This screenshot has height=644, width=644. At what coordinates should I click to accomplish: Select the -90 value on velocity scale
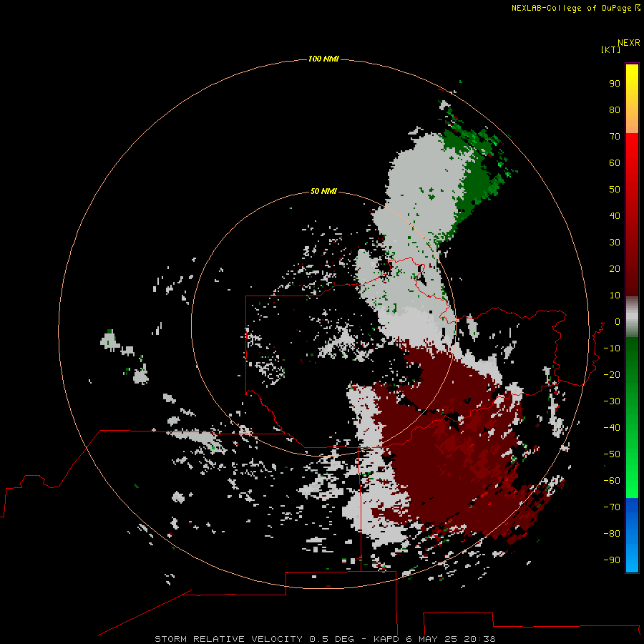tap(612, 560)
